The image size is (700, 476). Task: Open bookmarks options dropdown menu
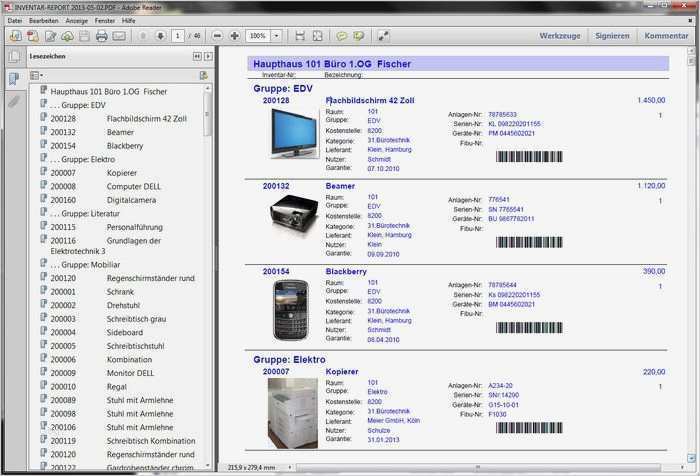click(36, 75)
